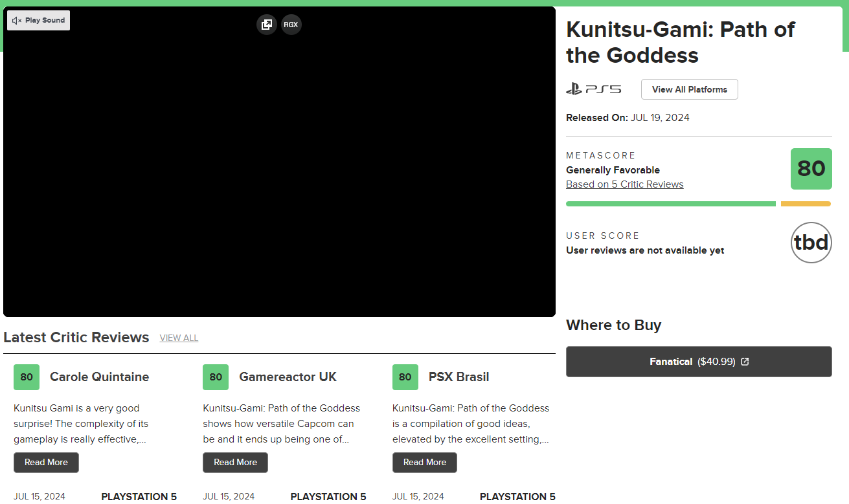Click the 80 score badge for Carole Quintaine
This screenshot has height=504, width=849.
pyautogui.click(x=27, y=377)
